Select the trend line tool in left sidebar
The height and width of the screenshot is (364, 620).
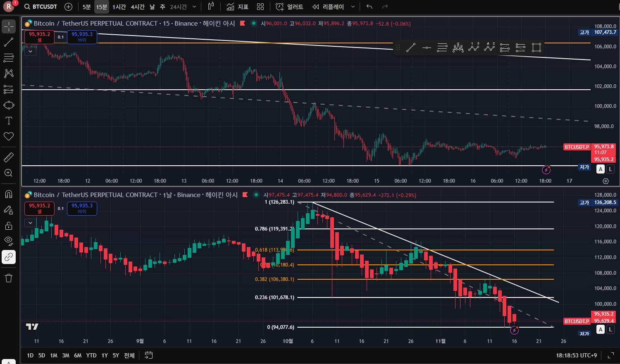pos(9,42)
